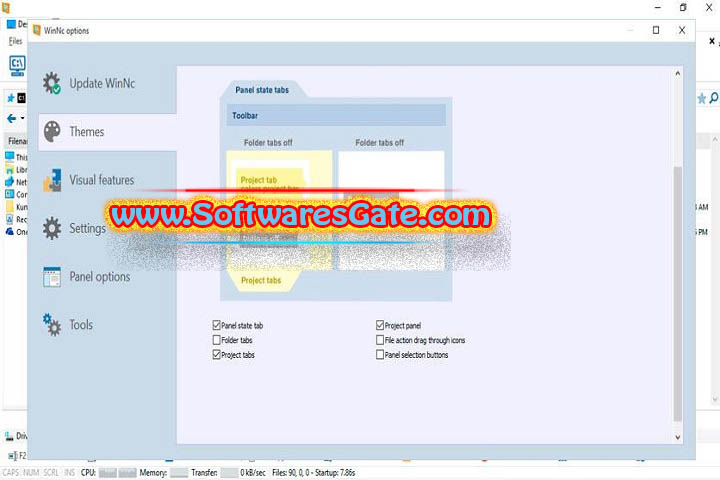Click the left Folder tabs off label
This screenshot has height=480, width=720.
[268, 143]
